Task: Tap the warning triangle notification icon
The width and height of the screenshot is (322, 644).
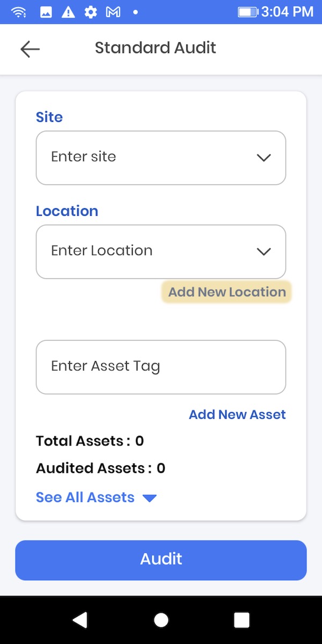Action: coord(68,12)
